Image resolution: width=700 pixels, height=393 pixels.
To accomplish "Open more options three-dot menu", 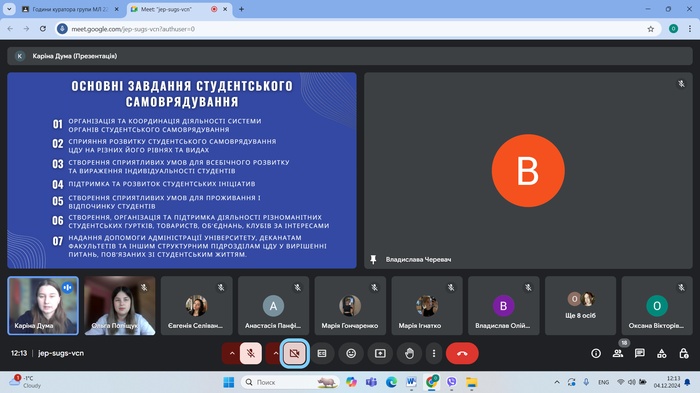I will [434, 353].
